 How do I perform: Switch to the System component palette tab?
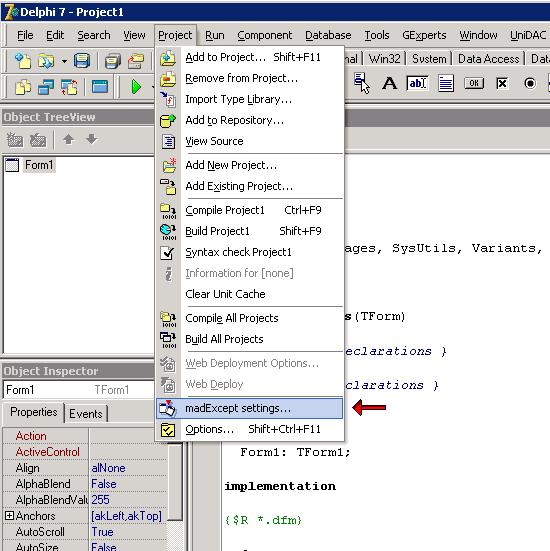[429, 59]
